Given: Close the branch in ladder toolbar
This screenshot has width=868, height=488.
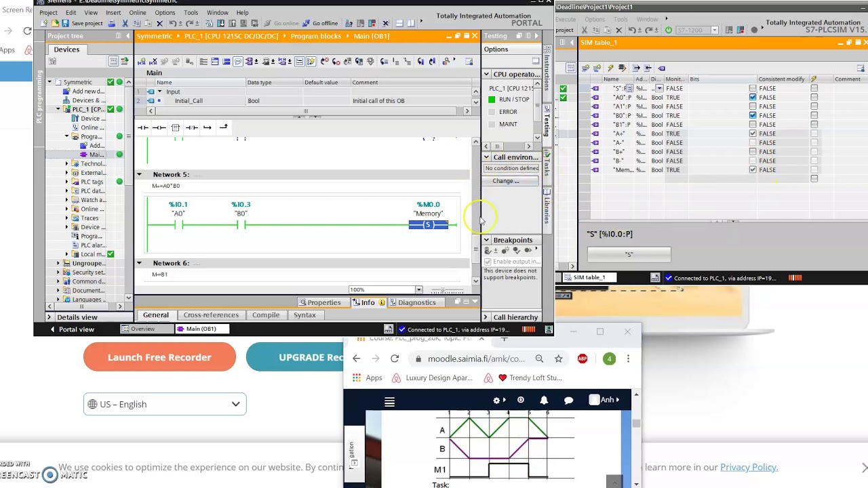Looking at the screenshot, I should coord(224,127).
